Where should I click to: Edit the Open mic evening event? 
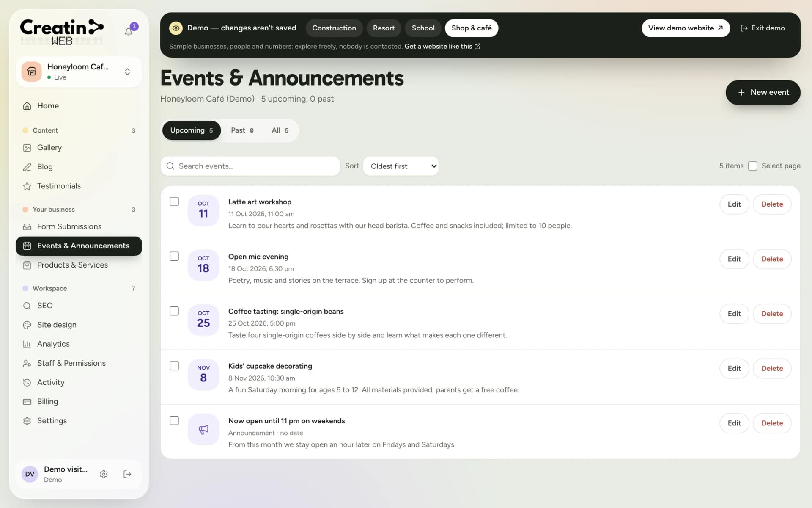pyautogui.click(x=734, y=259)
